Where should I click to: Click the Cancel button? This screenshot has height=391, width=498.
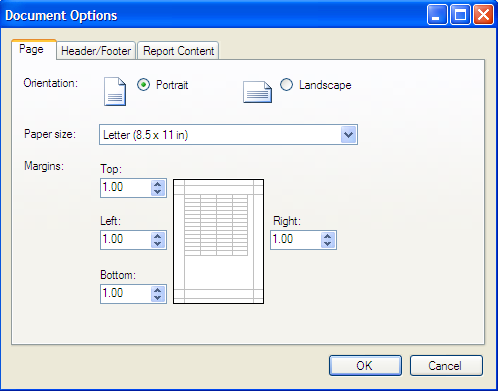coord(446,366)
